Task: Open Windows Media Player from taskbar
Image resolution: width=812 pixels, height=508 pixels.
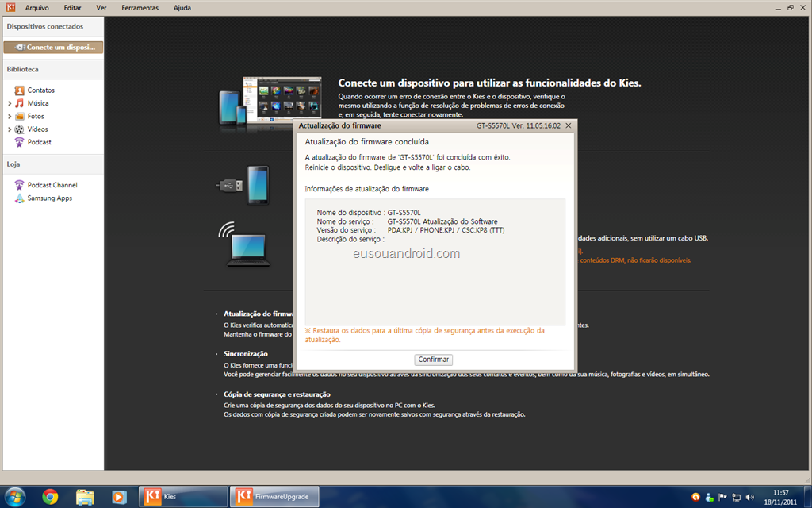Action: click(119, 497)
